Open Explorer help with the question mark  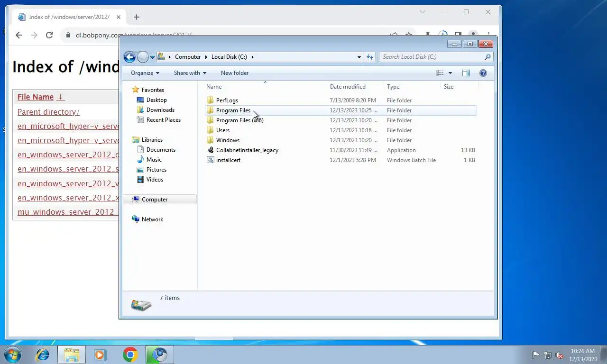point(483,73)
